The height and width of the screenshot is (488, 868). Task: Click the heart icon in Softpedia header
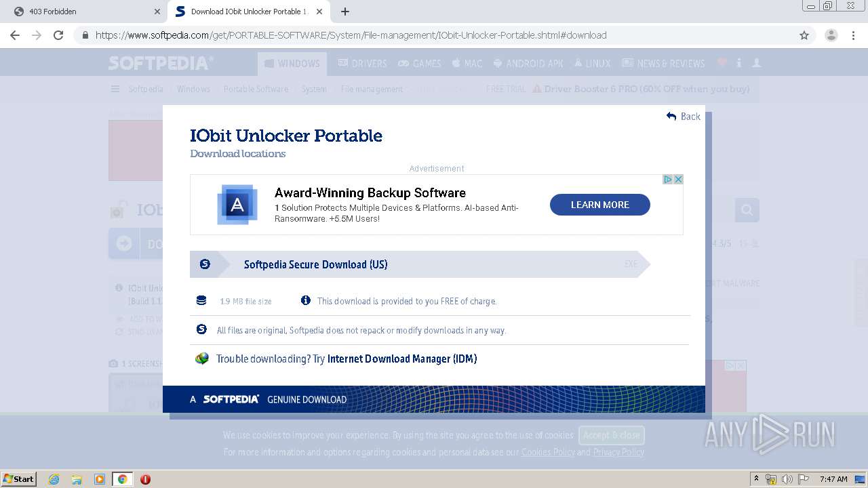point(722,62)
